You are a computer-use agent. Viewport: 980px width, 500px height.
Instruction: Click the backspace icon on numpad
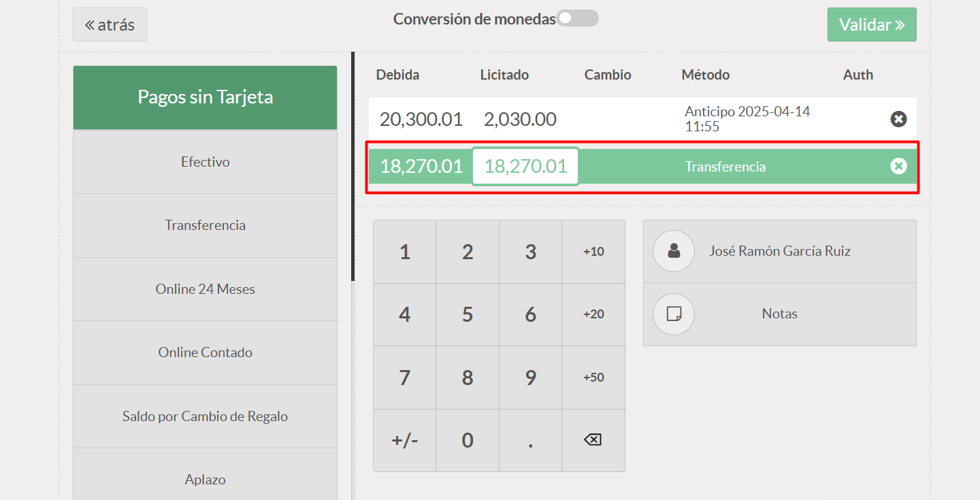click(593, 440)
